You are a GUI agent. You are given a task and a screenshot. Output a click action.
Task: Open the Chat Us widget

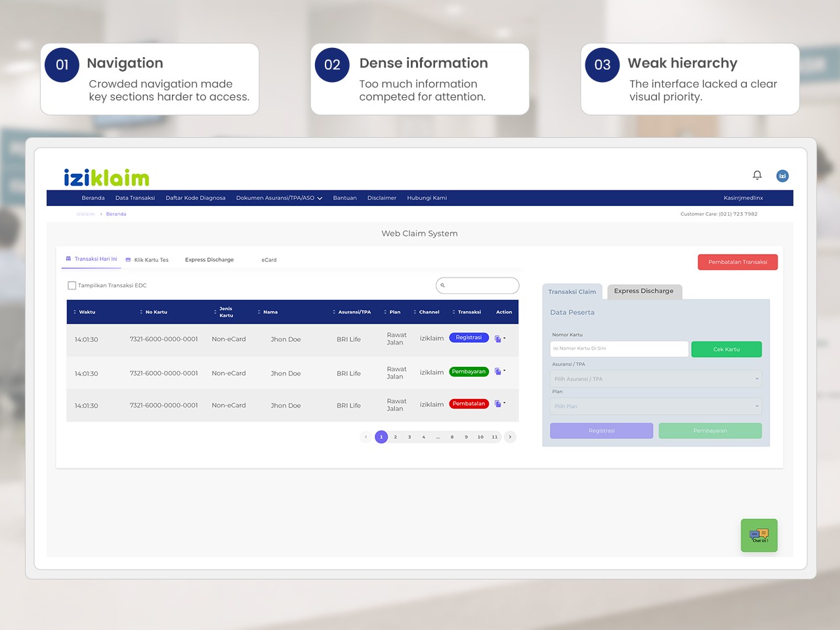(759, 535)
